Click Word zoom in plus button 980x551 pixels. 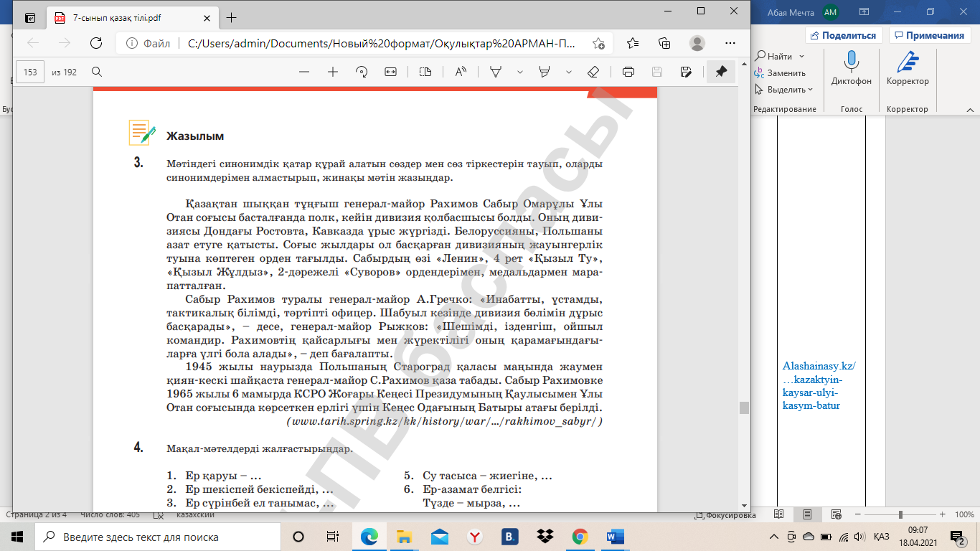point(941,515)
